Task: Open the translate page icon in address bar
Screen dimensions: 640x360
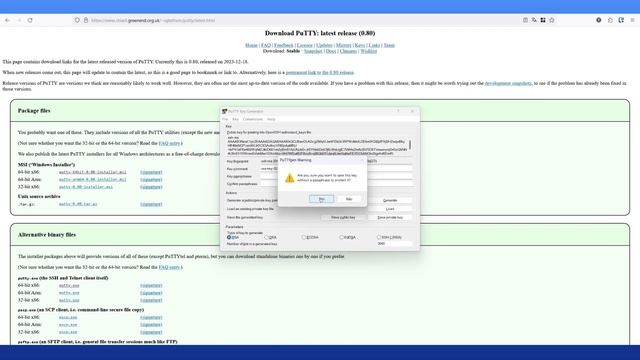Action: (534, 20)
